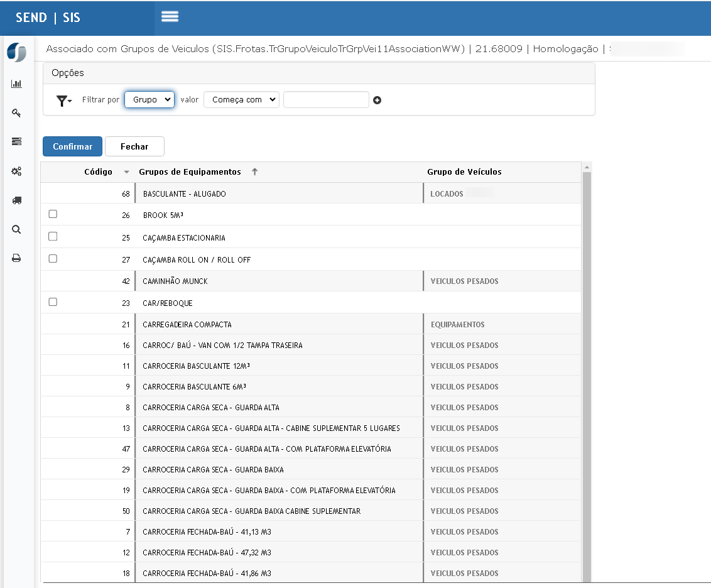Click the SEND | SIS header title

click(48, 18)
